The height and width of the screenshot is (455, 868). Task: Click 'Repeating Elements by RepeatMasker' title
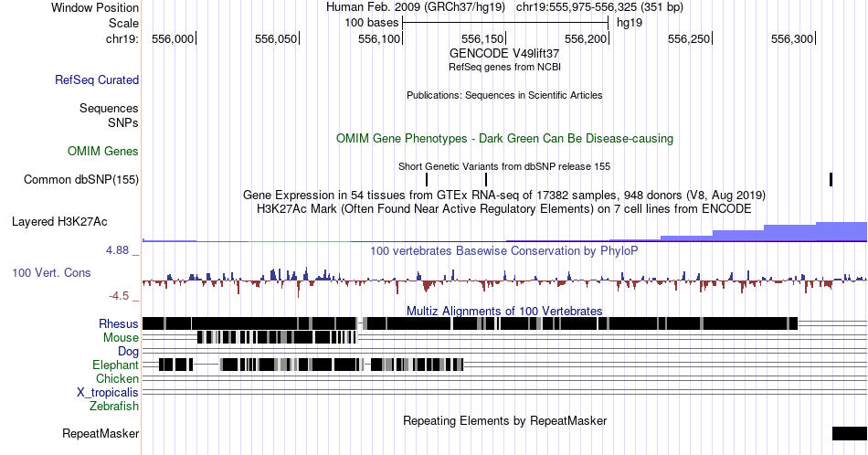point(504,420)
